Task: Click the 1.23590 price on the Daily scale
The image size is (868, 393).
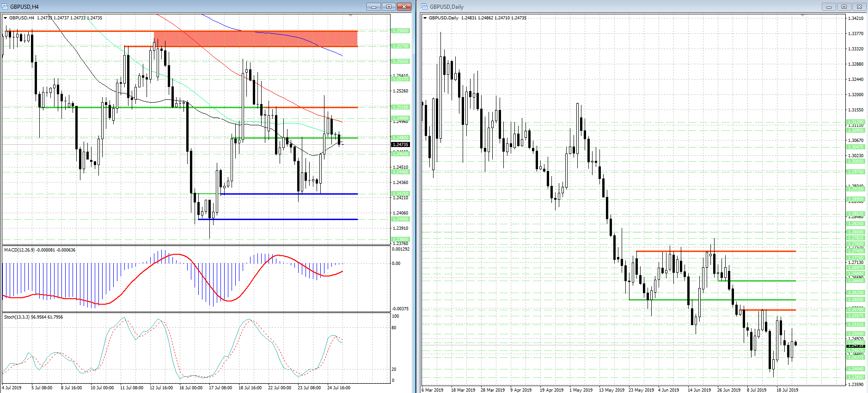Action: point(856,385)
